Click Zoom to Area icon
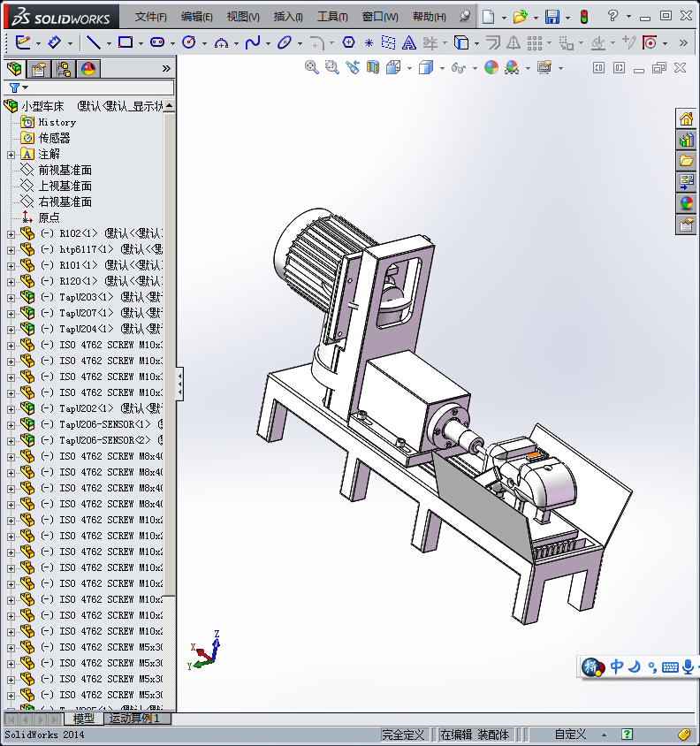 tap(332, 67)
